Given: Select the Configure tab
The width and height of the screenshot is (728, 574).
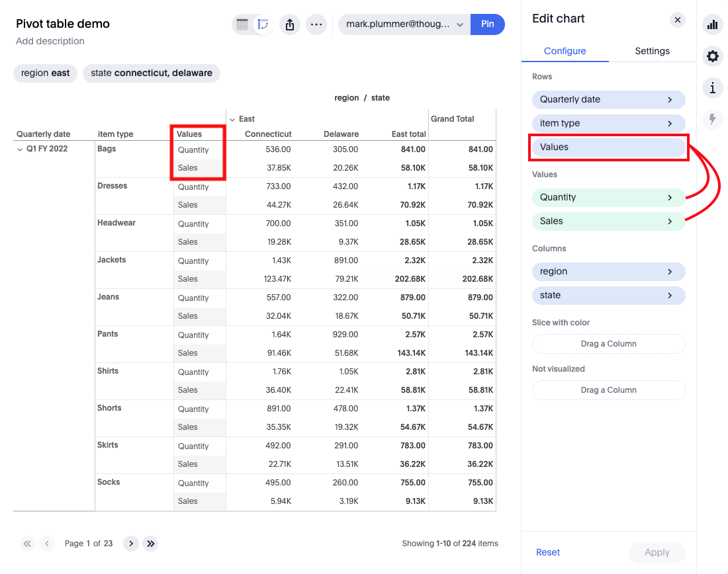Looking at the screenshot, I should [565, 51].
